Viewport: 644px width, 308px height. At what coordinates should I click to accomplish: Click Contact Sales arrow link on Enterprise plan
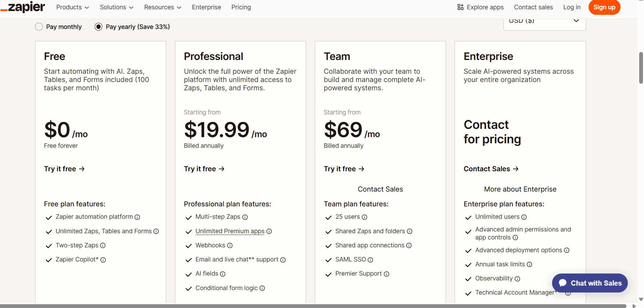click(x=491, y=169)
